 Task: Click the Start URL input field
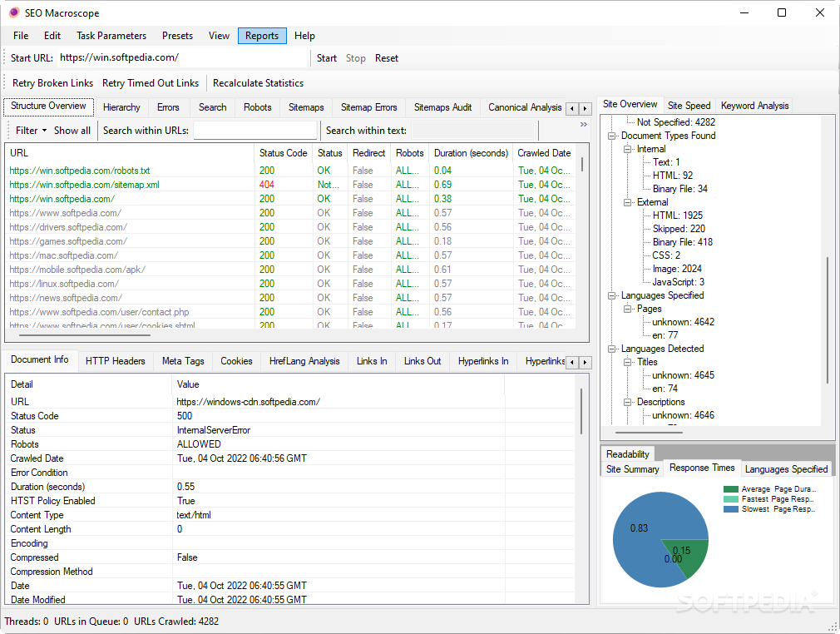182,58
